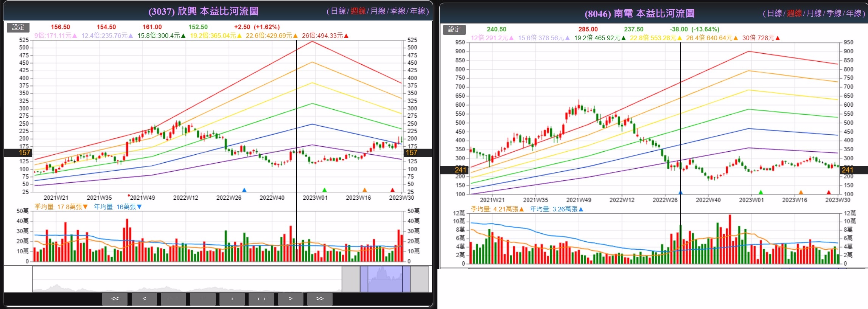Click 2022W26 axis label in 南電 chart
This screenshot has height=309, width=868.
click(665, 200)
